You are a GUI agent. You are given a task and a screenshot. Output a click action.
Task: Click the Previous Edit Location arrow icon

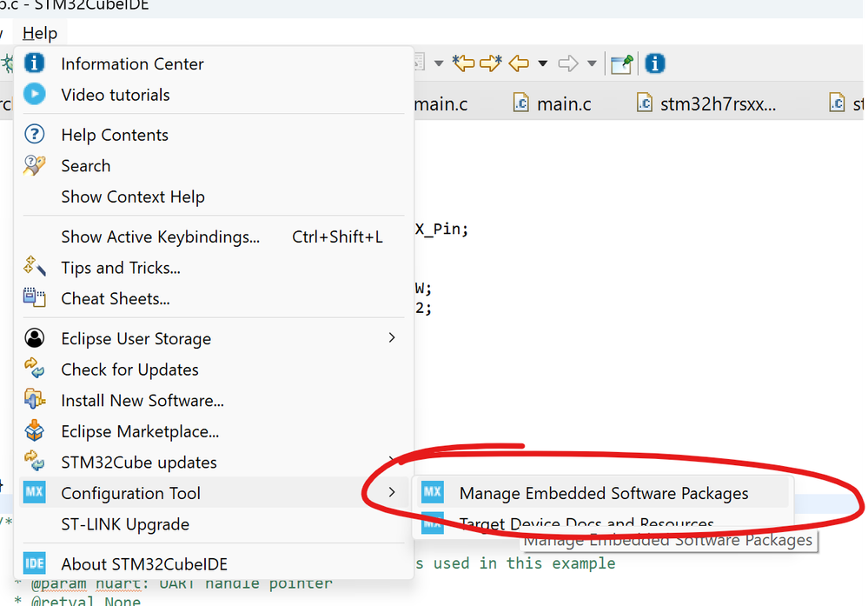point(464,63)
